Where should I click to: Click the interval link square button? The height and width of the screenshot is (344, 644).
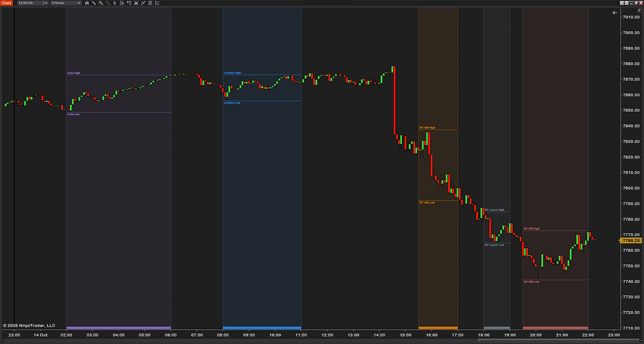pos(627,3)
